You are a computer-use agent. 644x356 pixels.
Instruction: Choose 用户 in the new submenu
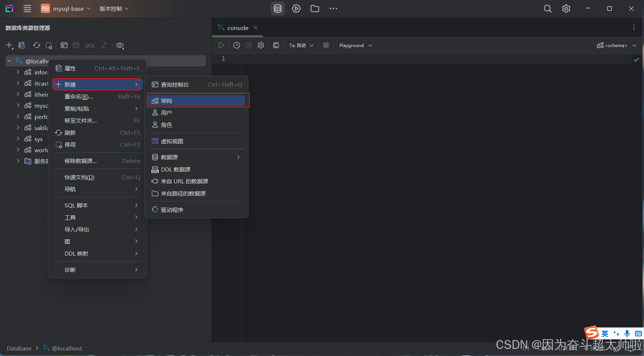coord(197,113)
